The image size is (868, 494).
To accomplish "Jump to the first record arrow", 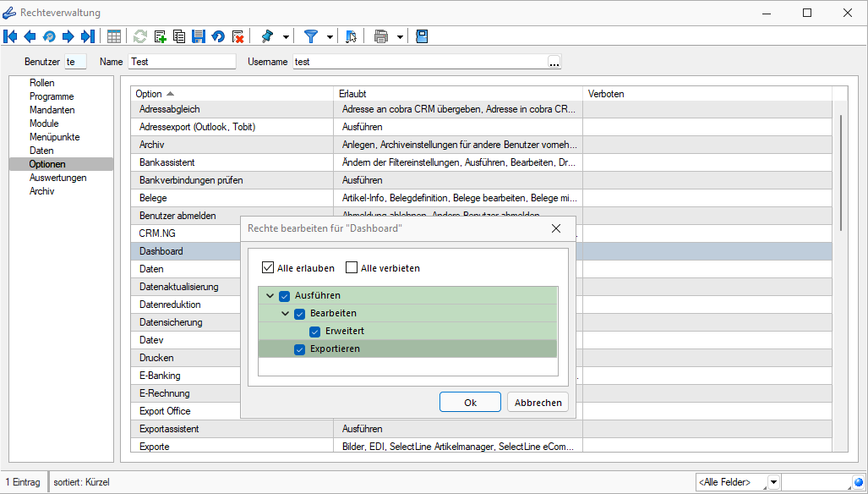I will 11,36.
